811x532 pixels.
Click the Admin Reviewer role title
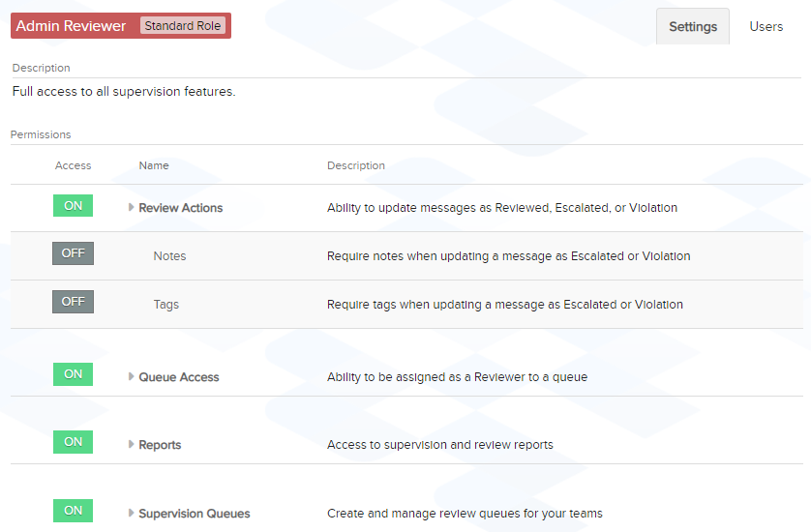coord(71,26)
